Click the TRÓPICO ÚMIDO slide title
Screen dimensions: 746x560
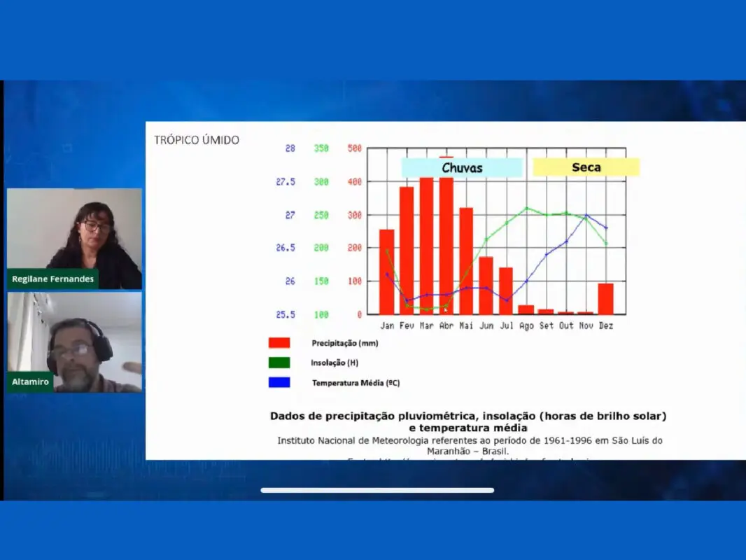pyautogui.click(x=197, y=140)
